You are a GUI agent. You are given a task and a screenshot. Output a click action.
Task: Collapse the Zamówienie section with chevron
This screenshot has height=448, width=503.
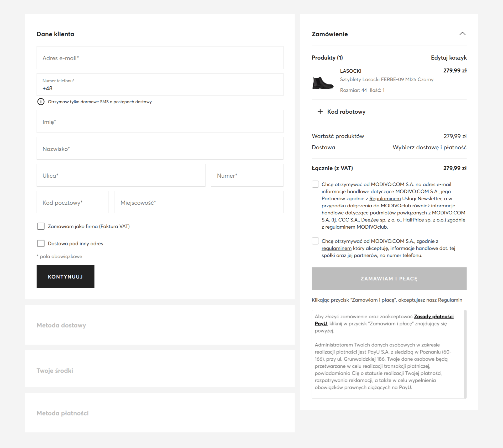462,34
